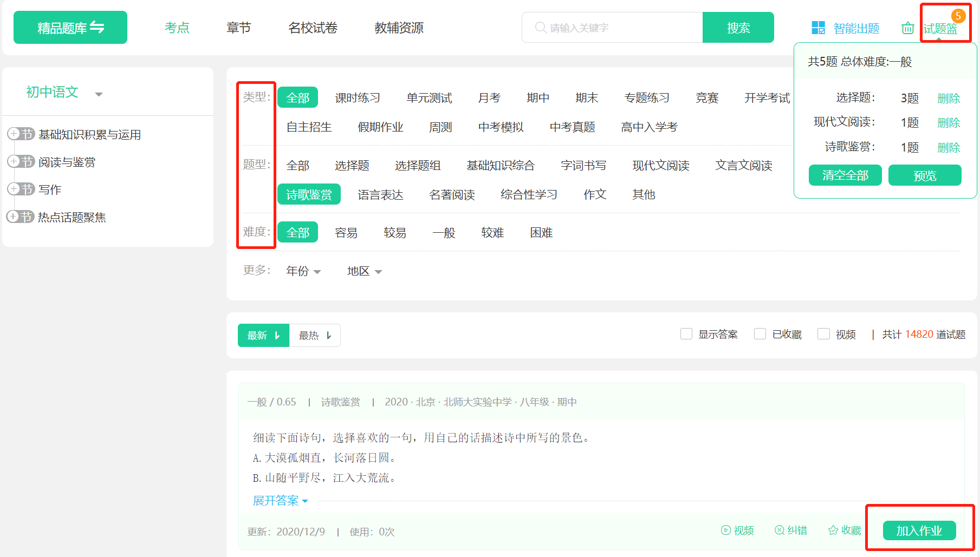
Task: Select 现代文阅读 question type filter
Action: (x=660, y=166)
